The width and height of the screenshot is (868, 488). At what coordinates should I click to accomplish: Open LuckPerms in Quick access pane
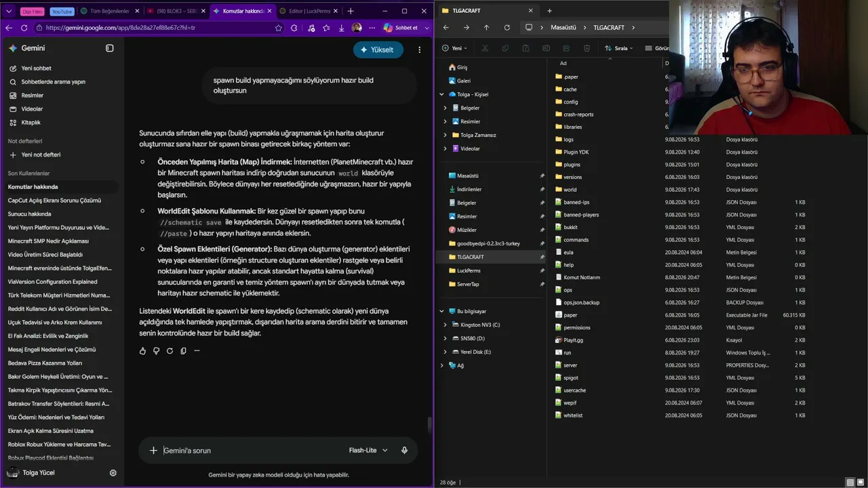(469, 270)
